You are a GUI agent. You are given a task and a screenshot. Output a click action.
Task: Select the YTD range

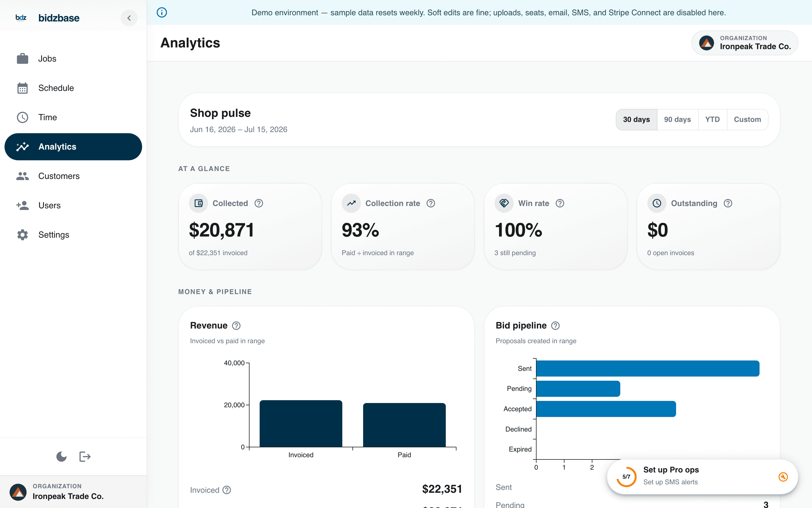coord(712,120)
